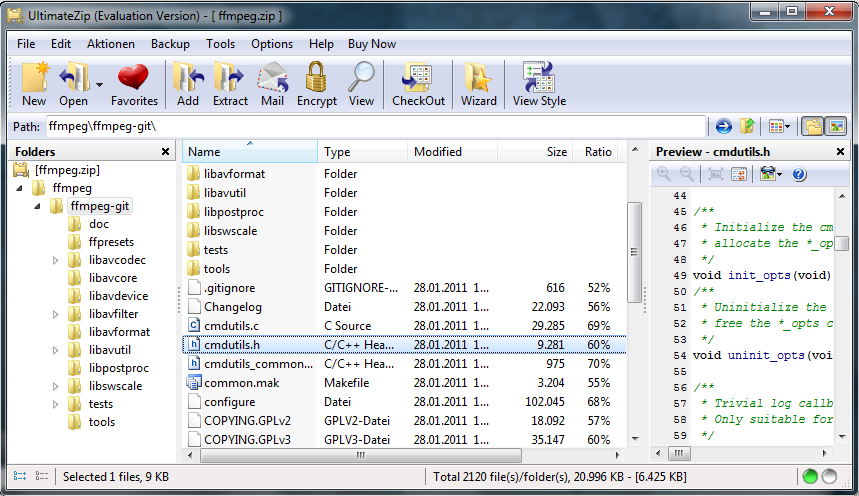The height and width of the screenshot is (496, 859).
Task: Click the Extract toolbar icon
Action: [x=230, y=84]
